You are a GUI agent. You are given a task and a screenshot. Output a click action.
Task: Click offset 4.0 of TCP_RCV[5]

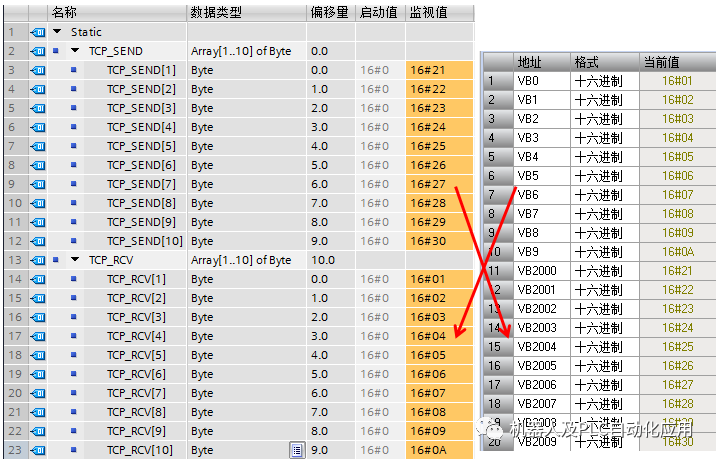pos(331,355)
